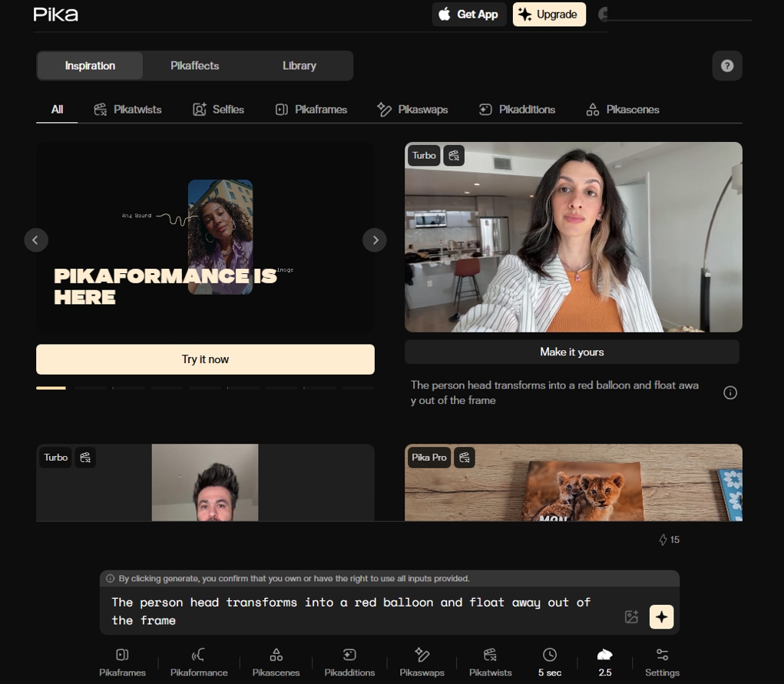Viewport: 784px width, 684px height.
Task: Go to next carousel slide arrow
Action: coord(375,240)
